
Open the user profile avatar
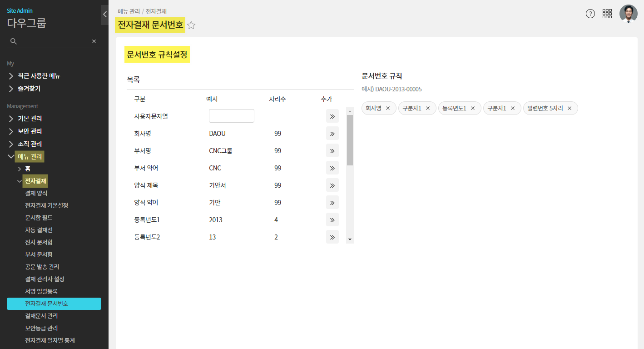pos(628,14)
